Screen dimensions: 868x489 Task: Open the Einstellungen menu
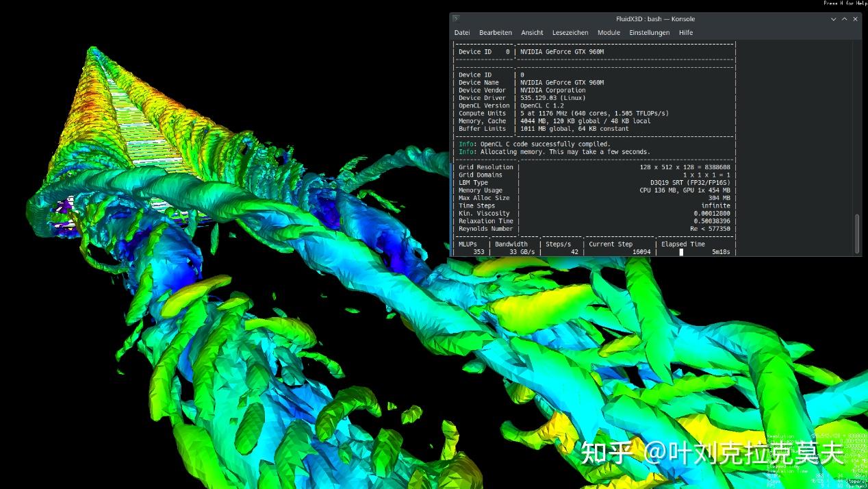coord(649,32)
